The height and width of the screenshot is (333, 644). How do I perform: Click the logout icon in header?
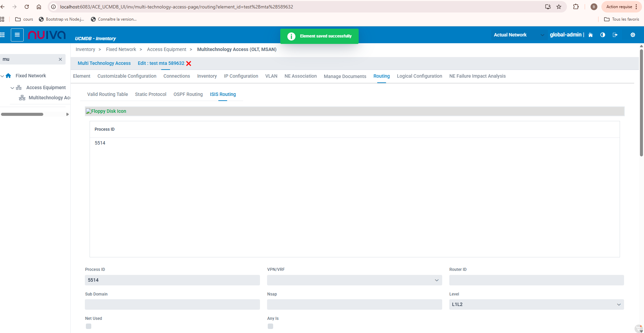coord(615,35)
